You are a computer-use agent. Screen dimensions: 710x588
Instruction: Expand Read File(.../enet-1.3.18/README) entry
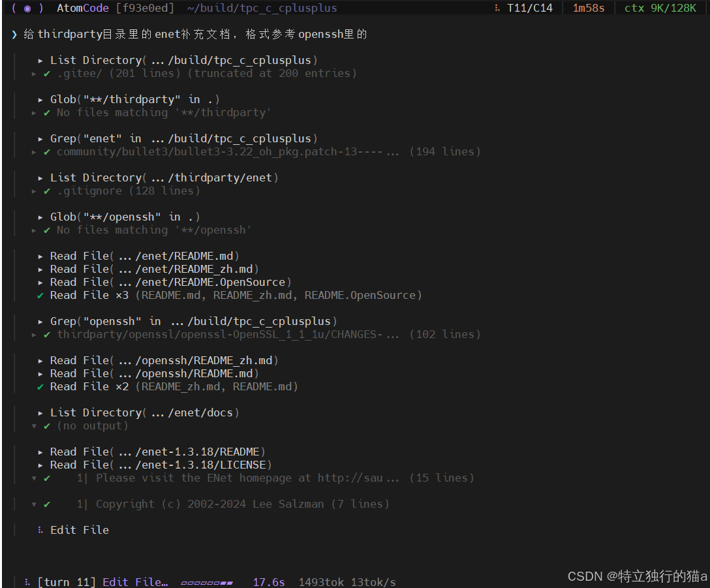pyautogui.click(x=40, y=452)
